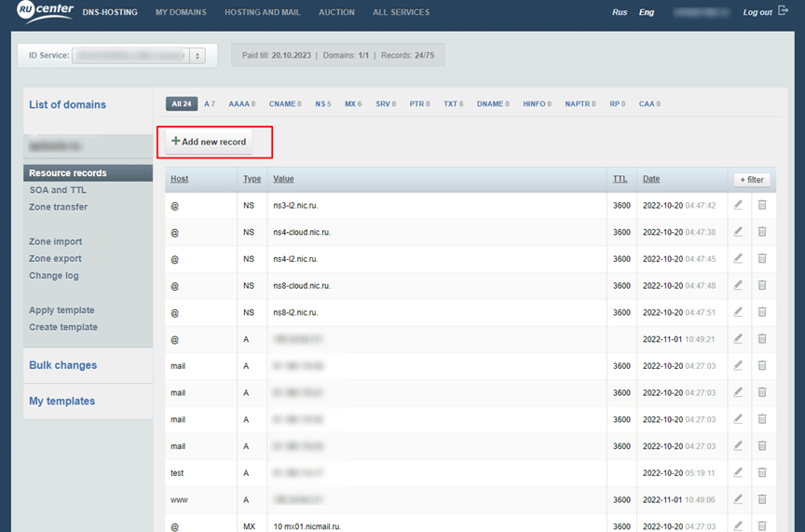
Task: Click the log out arrow icon
Action: pyautogui.click(x=783, y=11)
